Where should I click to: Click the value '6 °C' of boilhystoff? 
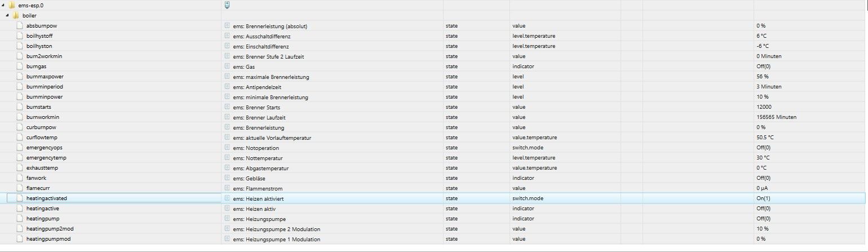pyautogui.click(x=763, y=36)
